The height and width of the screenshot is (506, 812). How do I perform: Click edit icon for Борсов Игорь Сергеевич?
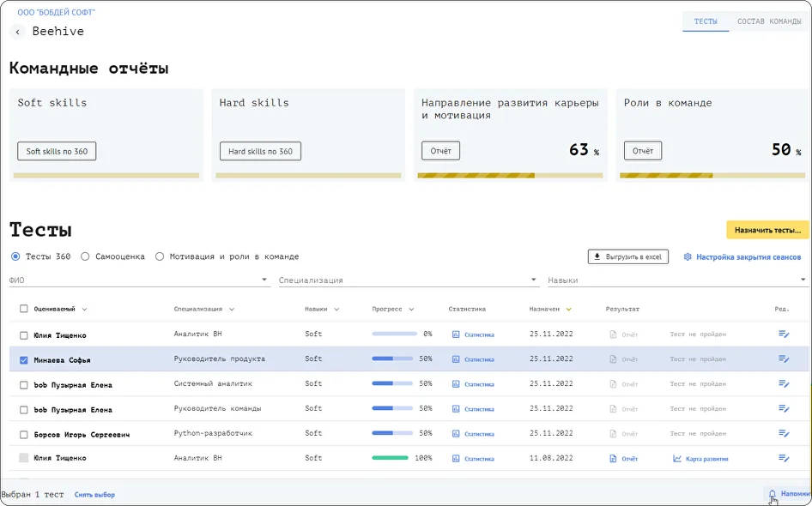(783, 434)
